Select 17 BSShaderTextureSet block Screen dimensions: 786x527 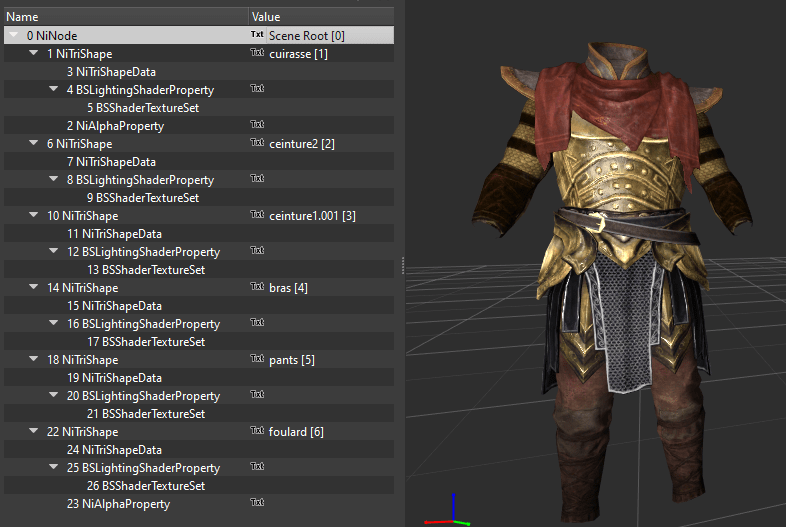146,342
